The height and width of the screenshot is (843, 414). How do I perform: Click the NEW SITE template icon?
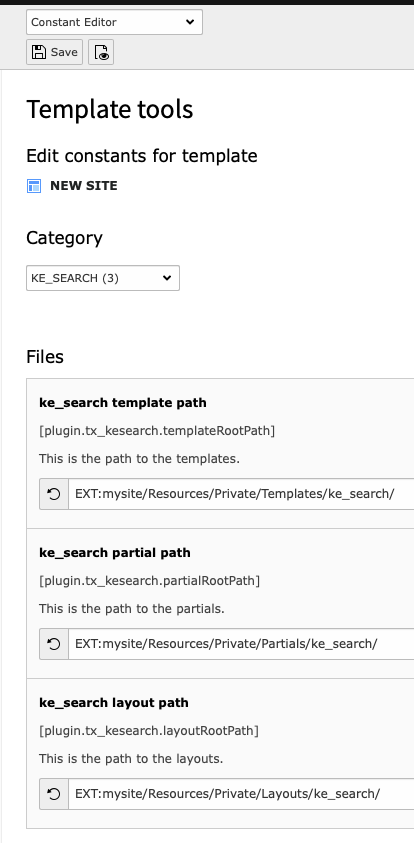pyautogui.click(x=34, y=186)
